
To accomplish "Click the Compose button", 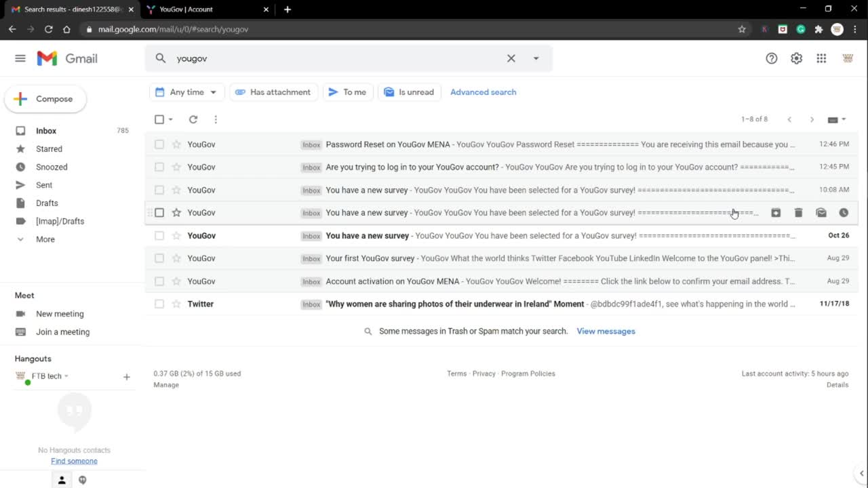I will (x=45, y=99).
